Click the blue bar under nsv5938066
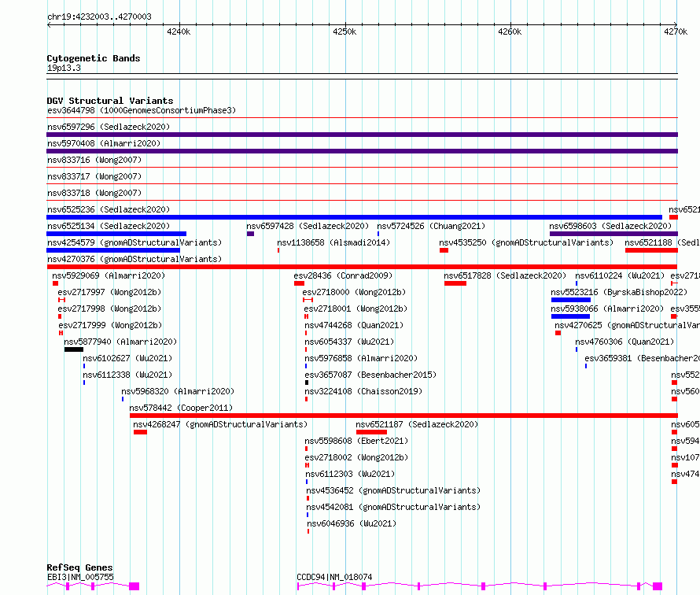The height and width of the screenshot is (595, 700). 570,316
